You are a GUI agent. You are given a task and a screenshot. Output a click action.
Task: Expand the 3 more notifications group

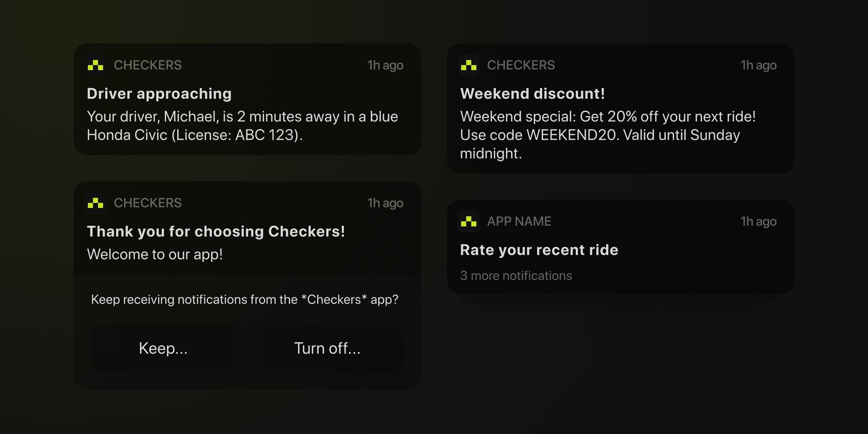tap(516, 276)
